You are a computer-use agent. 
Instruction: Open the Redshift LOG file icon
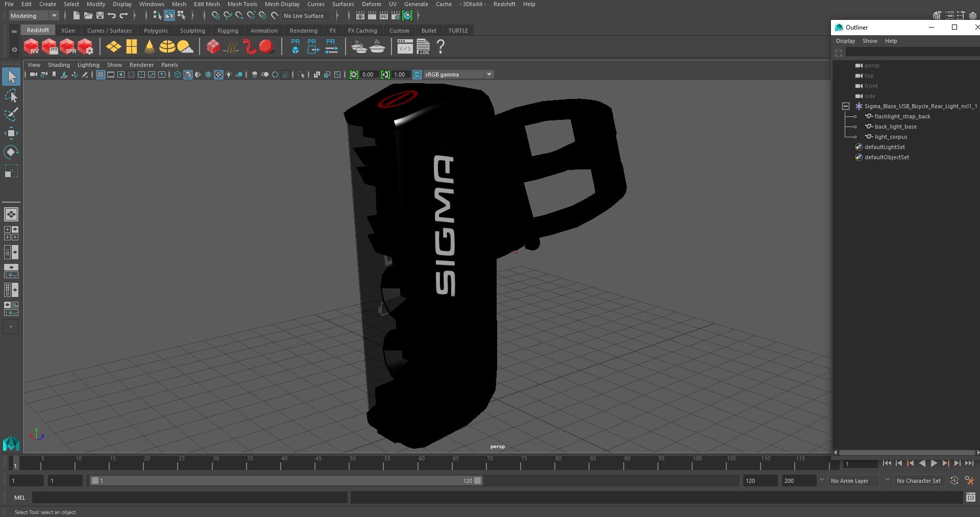[423, 47]
